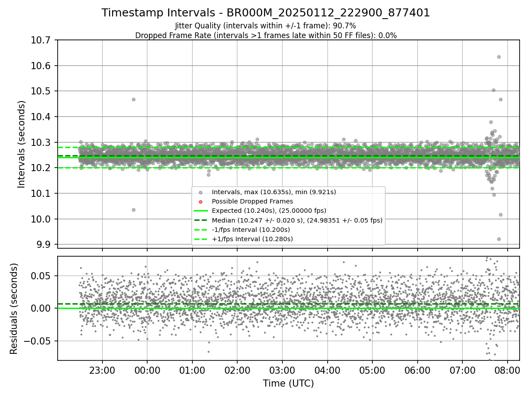The image size is (532, 399).
Task: Click the highest outlier point above 10.6 seconds
Action: (499, 57)
